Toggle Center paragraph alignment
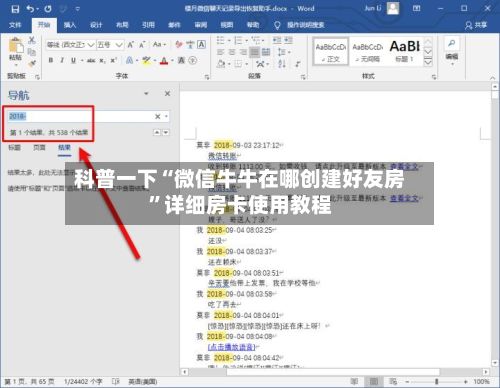This screenshot has width=500, height=388. 232,52
